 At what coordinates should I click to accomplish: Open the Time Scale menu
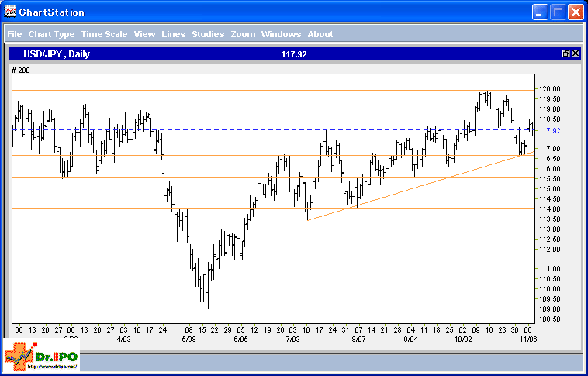104,34
